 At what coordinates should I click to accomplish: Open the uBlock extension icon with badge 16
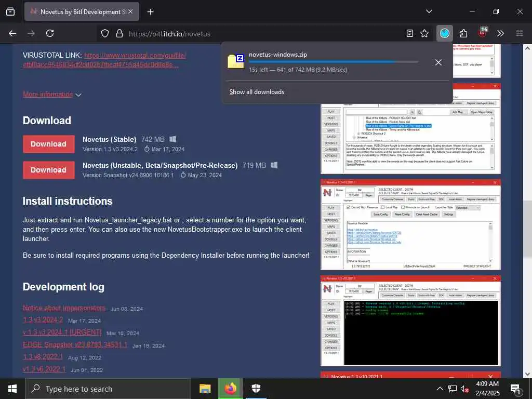point(483,33)
